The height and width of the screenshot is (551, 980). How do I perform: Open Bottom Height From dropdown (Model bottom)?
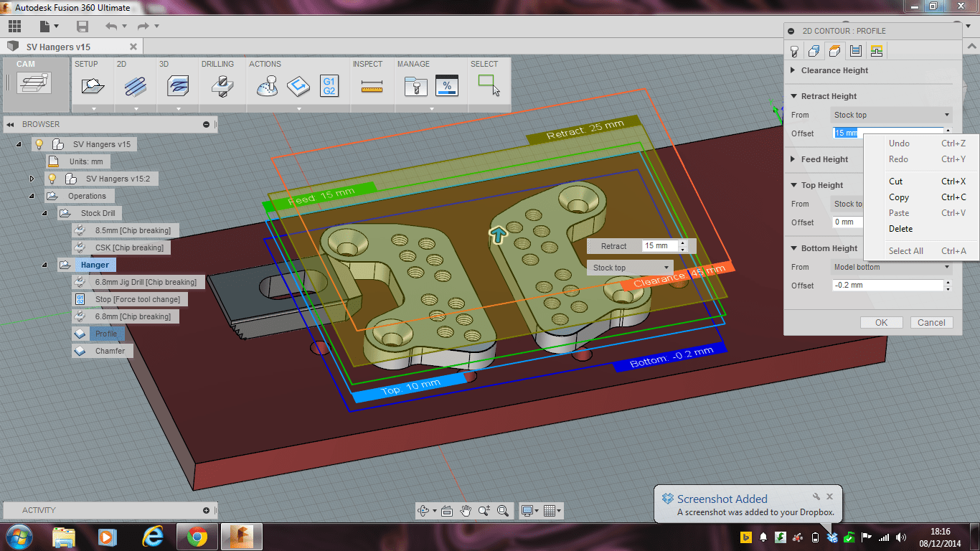[x=890, y=267]
